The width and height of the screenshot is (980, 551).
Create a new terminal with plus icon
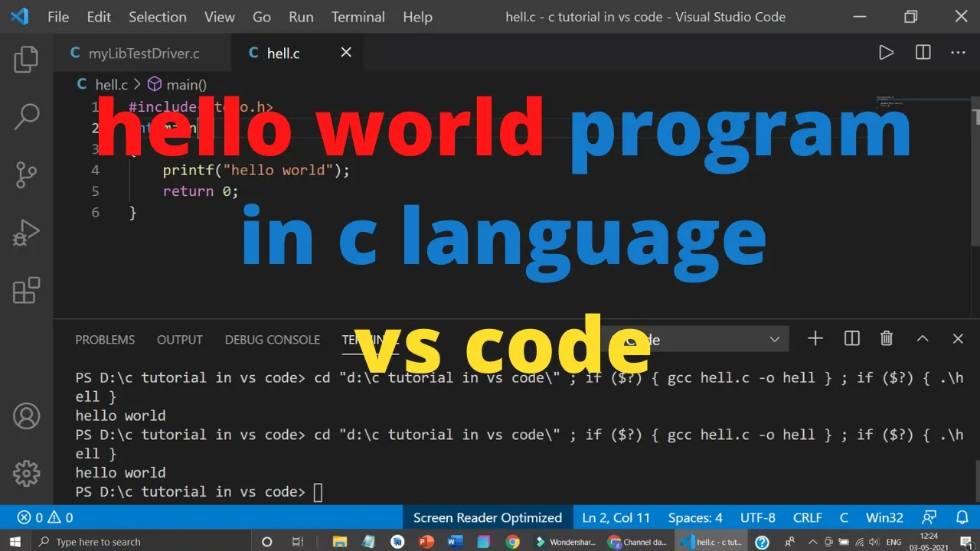pyautogui.click(x=815, y=338)
